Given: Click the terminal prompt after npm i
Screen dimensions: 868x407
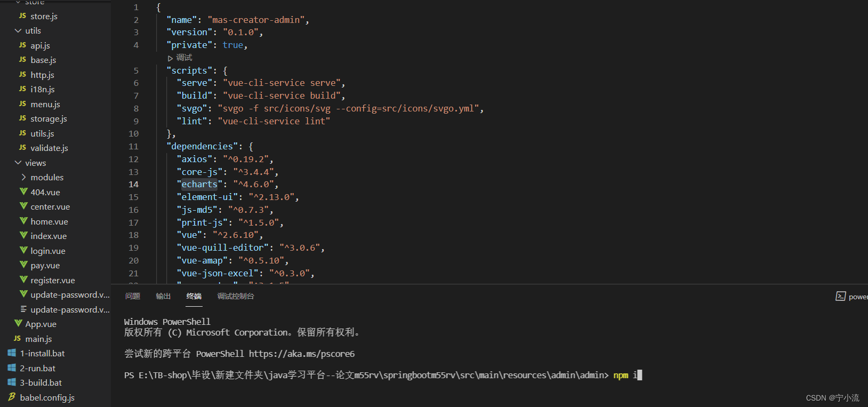Looking at the screenshot, I should (x=640, y=375).
